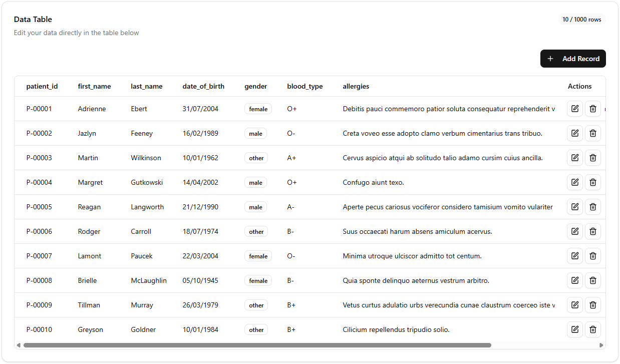The image size is (620, 364).
Task: Delete Rodger Carroll's record
Action: click(x=592, y=231)
